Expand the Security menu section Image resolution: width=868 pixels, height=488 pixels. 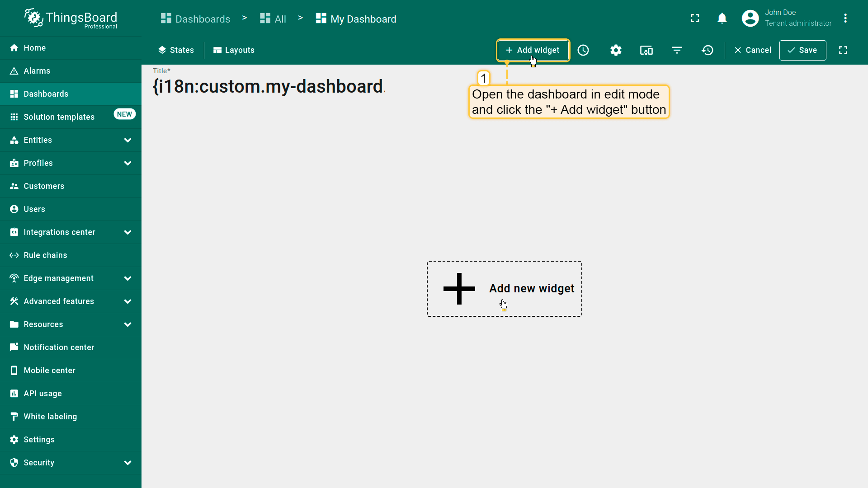click(x=127, y=463)
